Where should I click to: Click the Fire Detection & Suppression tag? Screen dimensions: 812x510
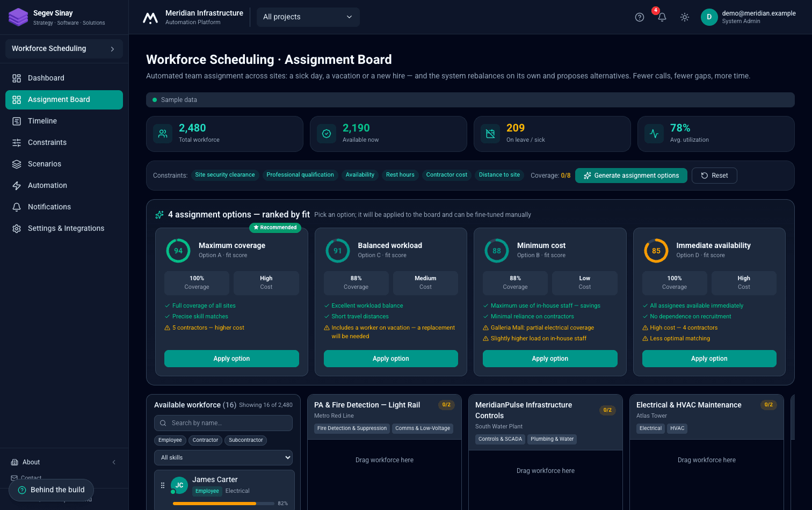coord(352,428)
